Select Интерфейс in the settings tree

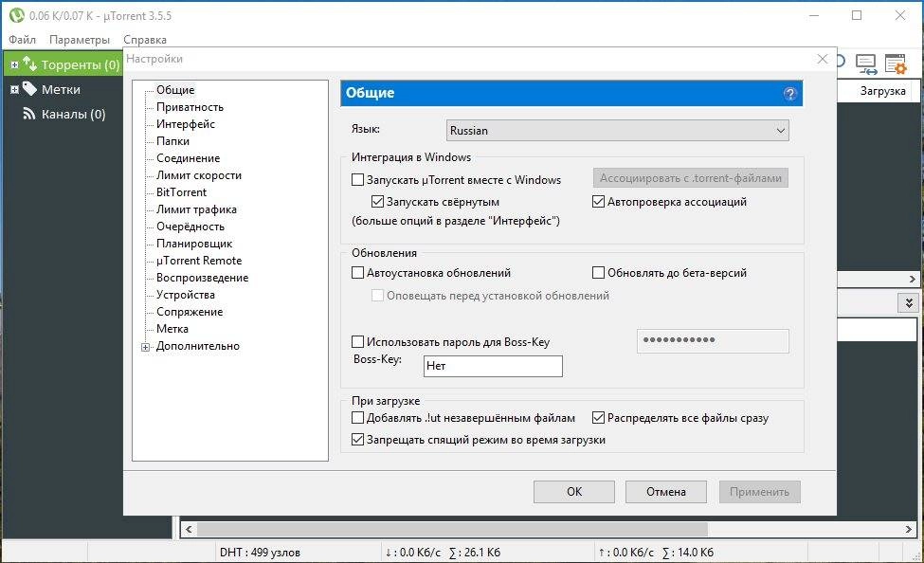tap(185, 124)
